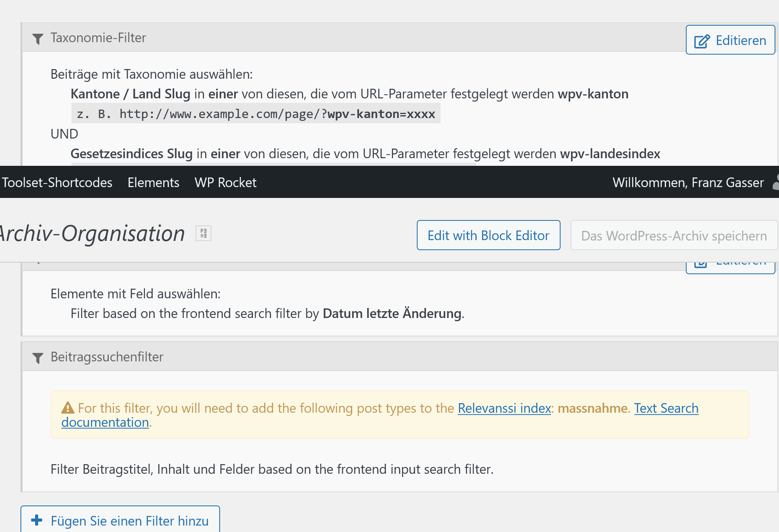
Task: Click the 'Gesetzesindices Slug' text
Action: point(132,153)
